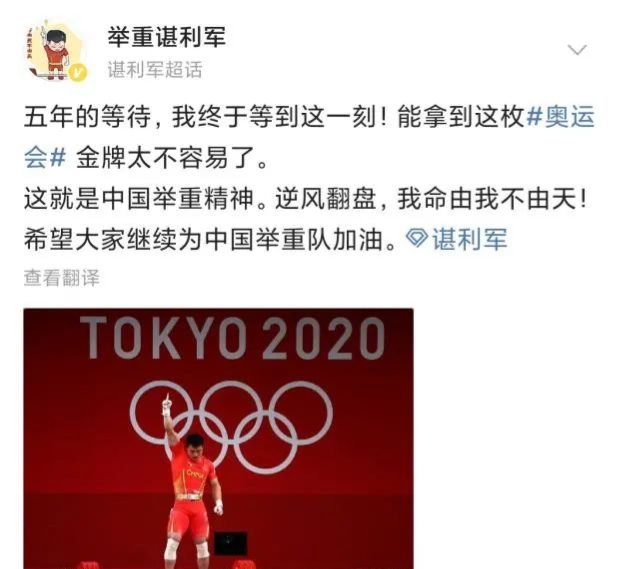Viewport: 624px width, 569px height.
Task: Tap 查看翻译 to translate the post
Action: [61, 278]
